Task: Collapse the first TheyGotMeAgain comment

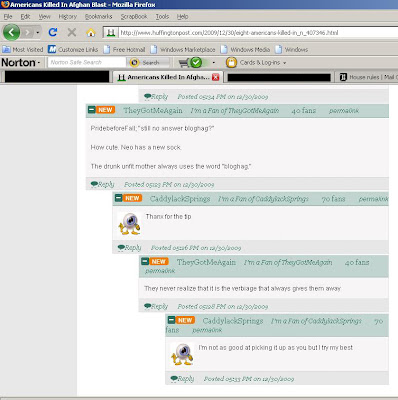Action: tap(92, 110)
